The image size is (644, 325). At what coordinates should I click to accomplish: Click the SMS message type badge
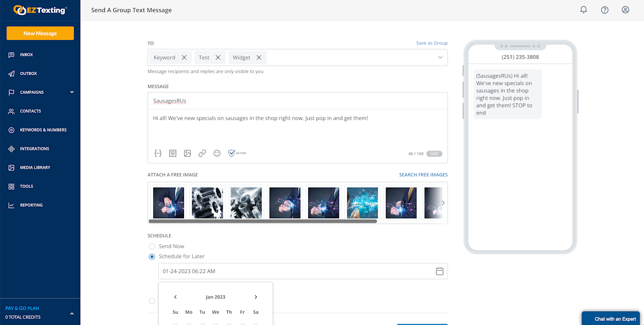pos(434,154)
